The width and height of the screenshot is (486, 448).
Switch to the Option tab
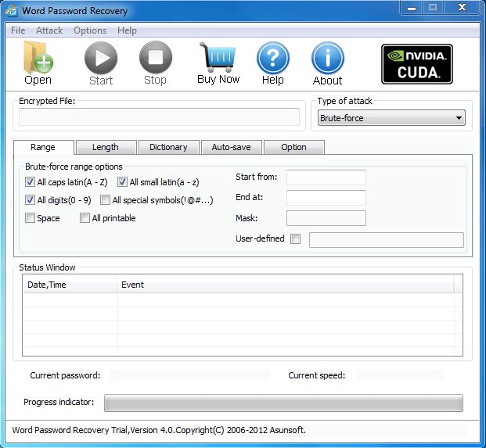(x=294, y=147)
